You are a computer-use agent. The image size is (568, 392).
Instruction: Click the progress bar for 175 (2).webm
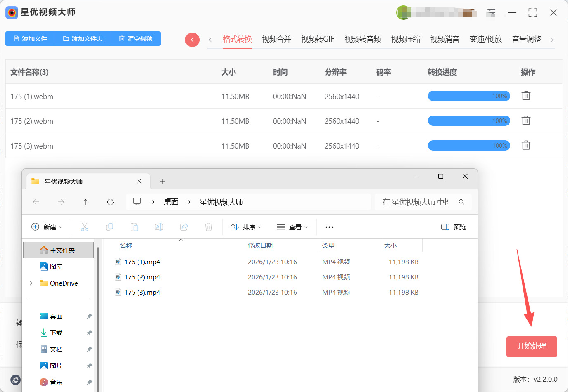click(x=469, y=121)
